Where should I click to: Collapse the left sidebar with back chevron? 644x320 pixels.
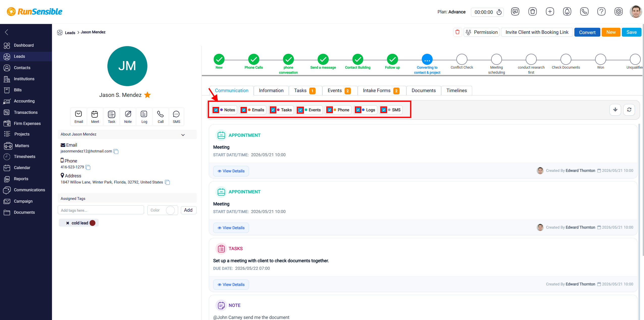click(x=7, y=32)
